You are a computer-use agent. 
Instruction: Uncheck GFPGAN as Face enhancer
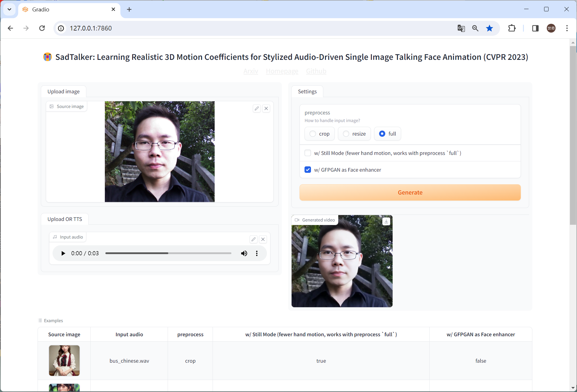[x=308, y=170]
